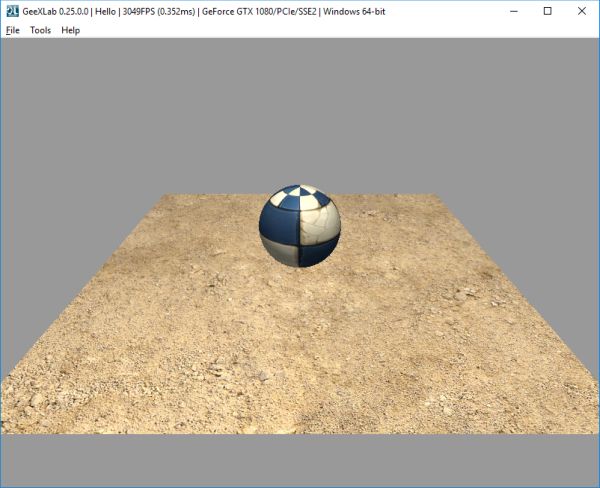This screenshot has height=488, width=600.
Task: Minimize the GeeXLab window
Action: pyautogui.click(x=514, y=11)
